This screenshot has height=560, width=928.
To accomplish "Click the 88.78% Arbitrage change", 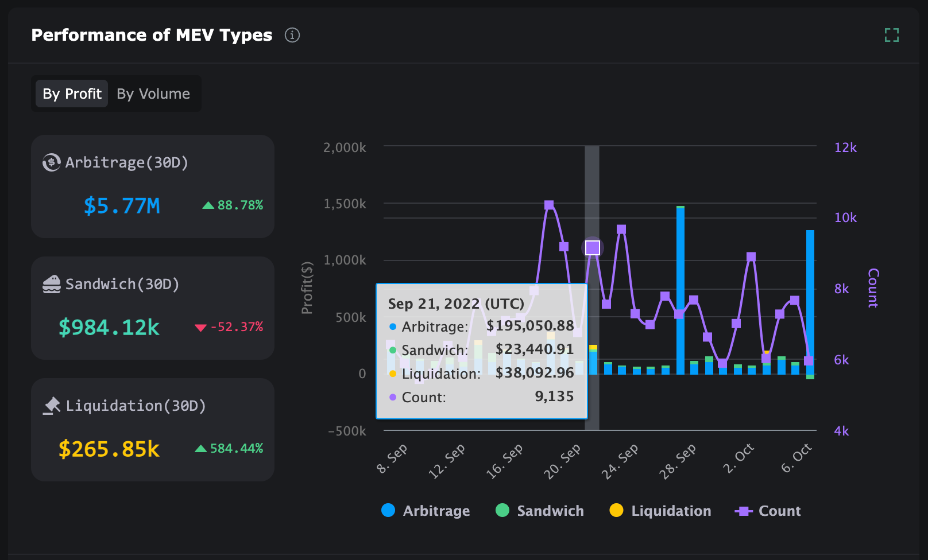I will point(233,205).
